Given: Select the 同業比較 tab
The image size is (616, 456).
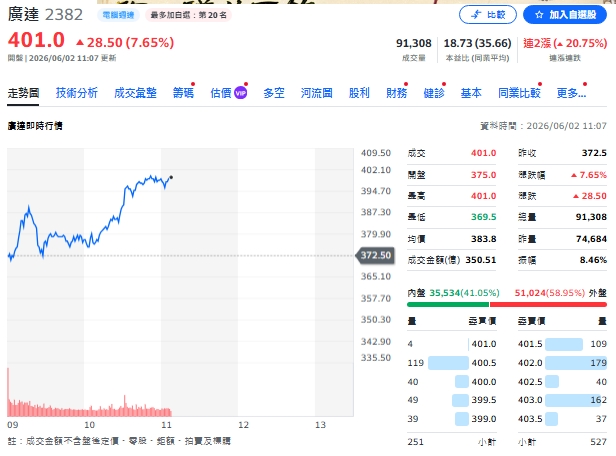Looking at the screenshot, I should (519, 93).
